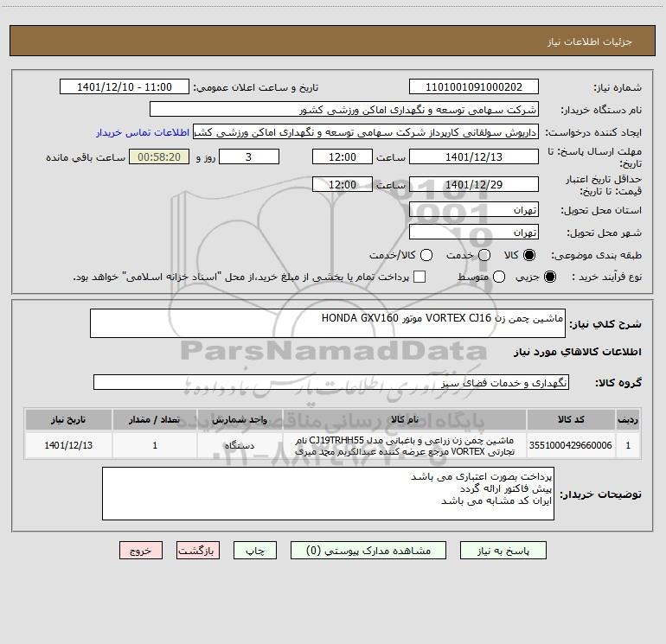Click the مشاهده مدارک پیوستی (0) button

(x=368, y=551)
